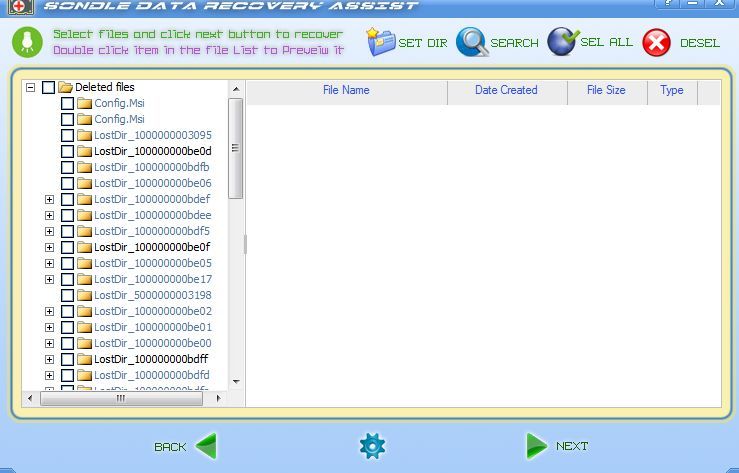Select the second Config.Msi row

tap(119, 119)
